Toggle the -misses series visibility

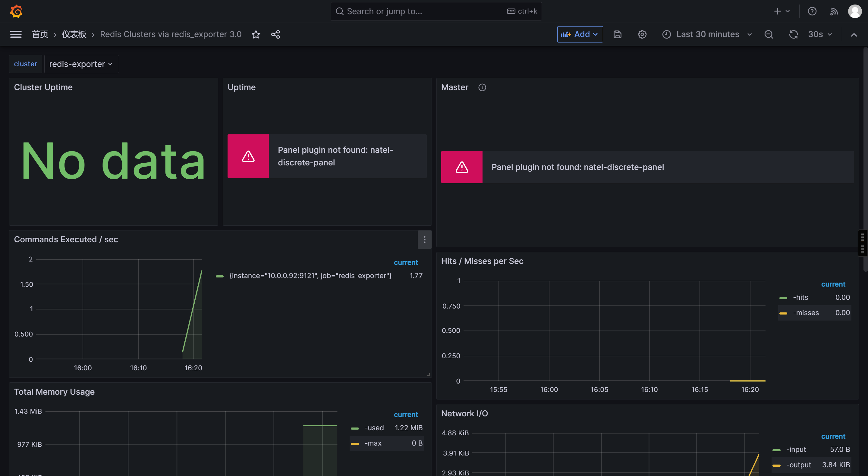click(x=806, y=313)
